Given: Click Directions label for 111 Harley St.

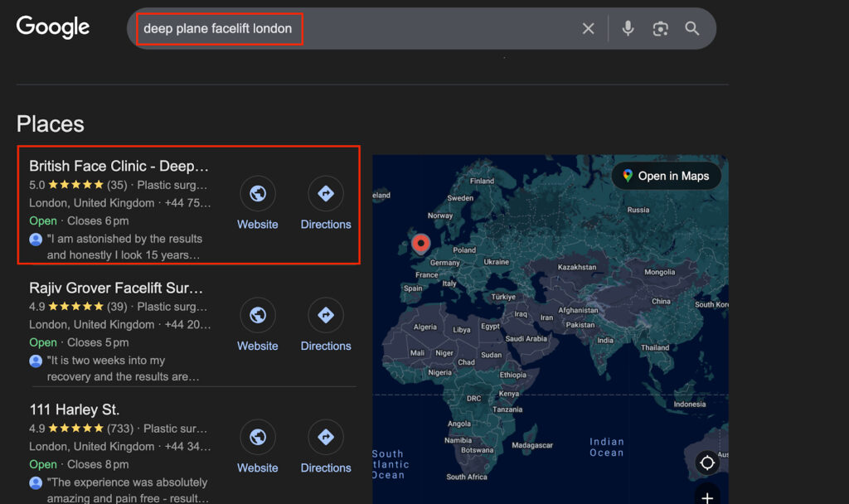Looking at the screenshot, I should click(326, 468).
